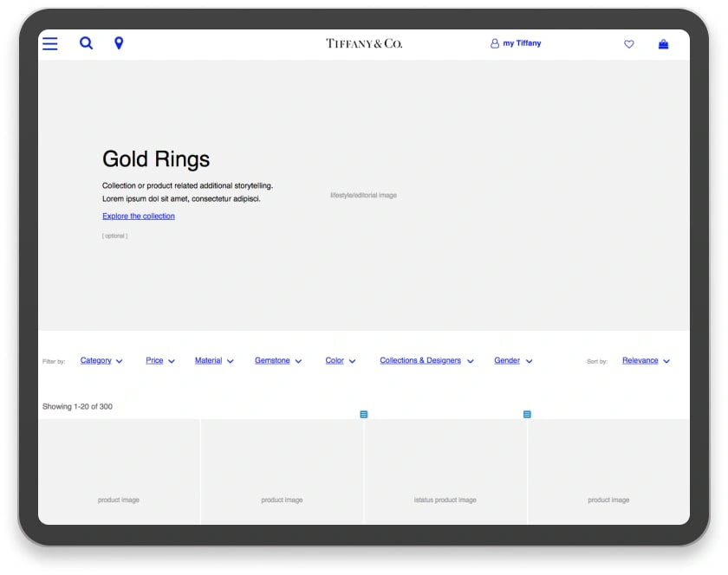This screenshot has height=575, width=728.
Task: Expand the Material filter dropdown
Action: (214, 360)
